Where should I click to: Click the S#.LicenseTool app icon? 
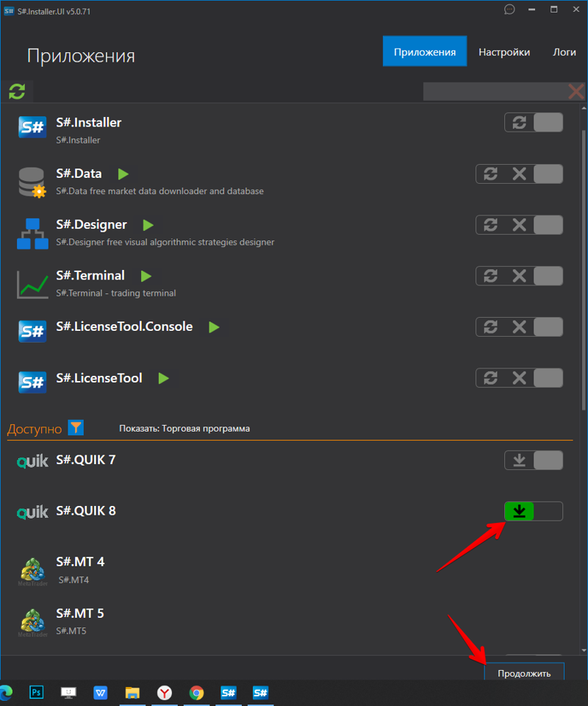tap(32, 382)
